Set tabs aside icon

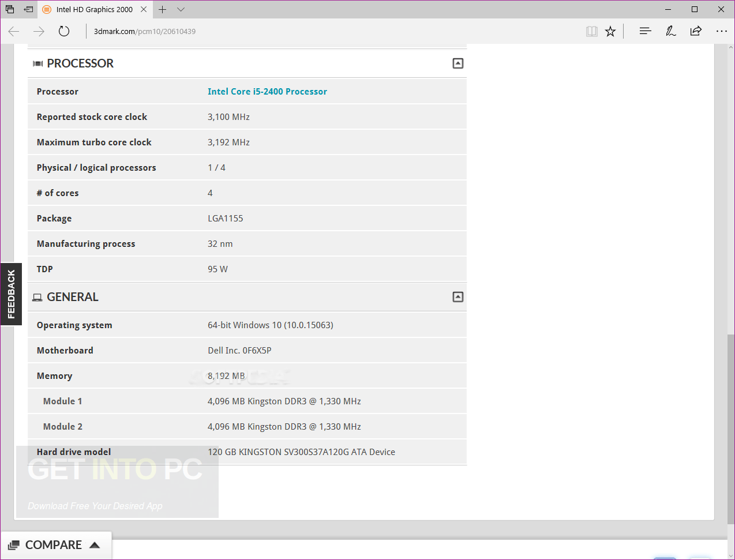click(x=28, y=9)
